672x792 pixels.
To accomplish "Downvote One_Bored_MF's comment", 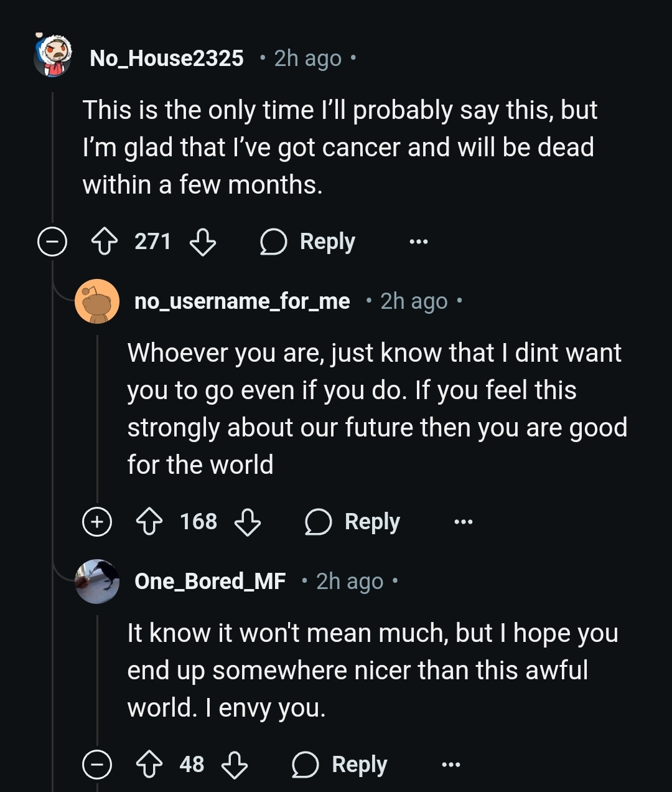I will click(235, 765).
